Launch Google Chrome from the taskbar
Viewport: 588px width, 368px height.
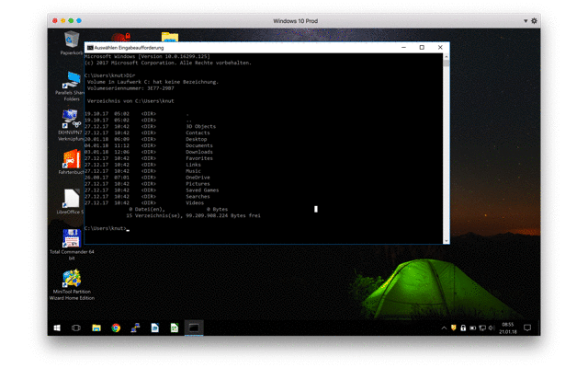pos(116,328)
